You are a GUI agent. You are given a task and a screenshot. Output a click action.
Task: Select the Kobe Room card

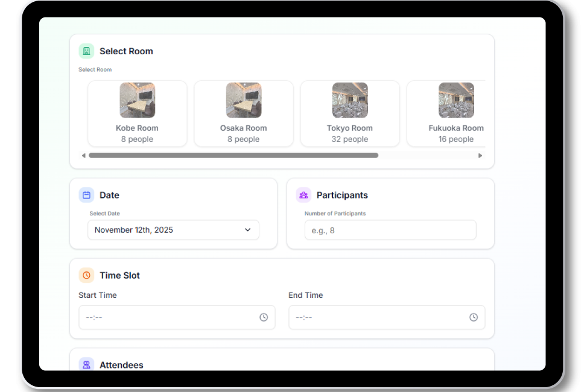click(138, 113)
